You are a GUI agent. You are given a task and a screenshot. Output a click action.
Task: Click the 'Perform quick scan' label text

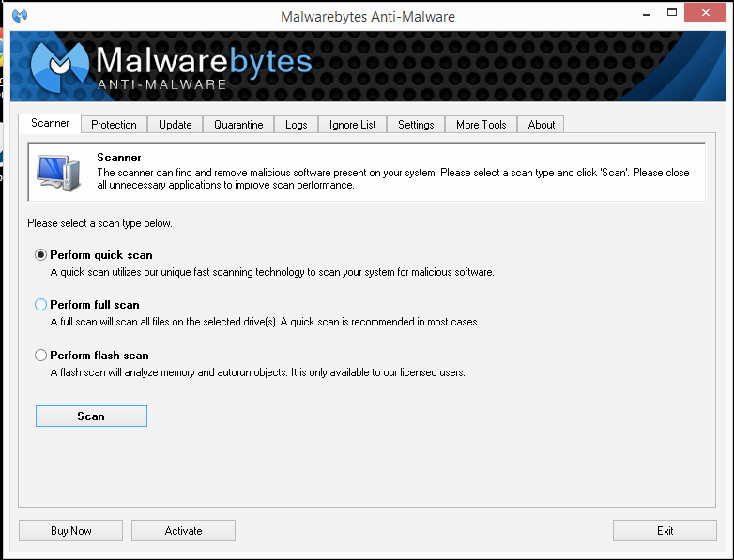(x=101, y=255)
